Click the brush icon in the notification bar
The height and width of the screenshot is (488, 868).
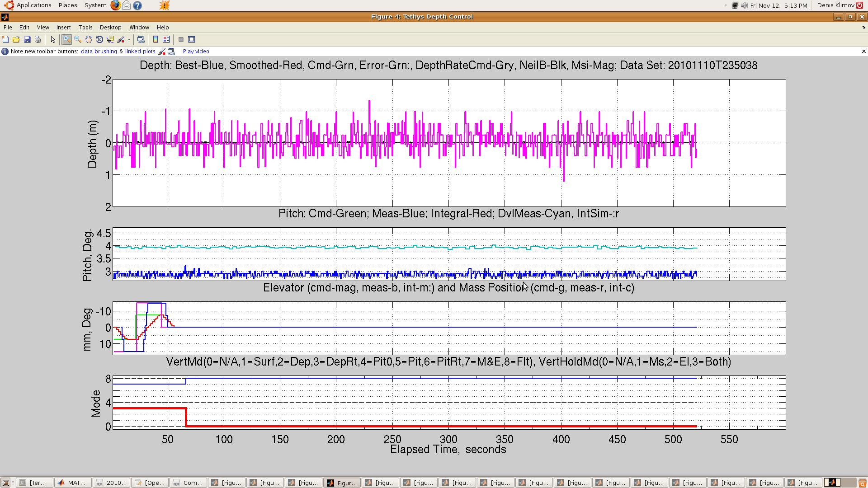click(x=162, y=52)
